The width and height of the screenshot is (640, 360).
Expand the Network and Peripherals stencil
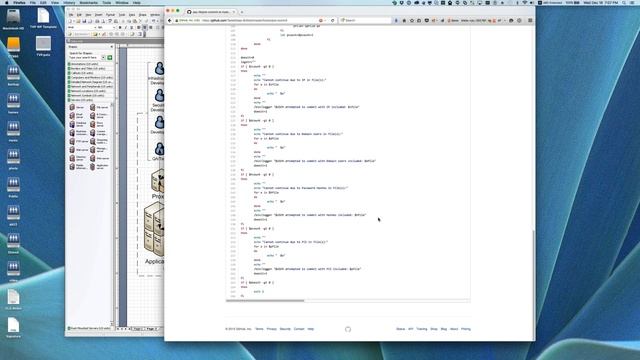[x=91, y=87]
